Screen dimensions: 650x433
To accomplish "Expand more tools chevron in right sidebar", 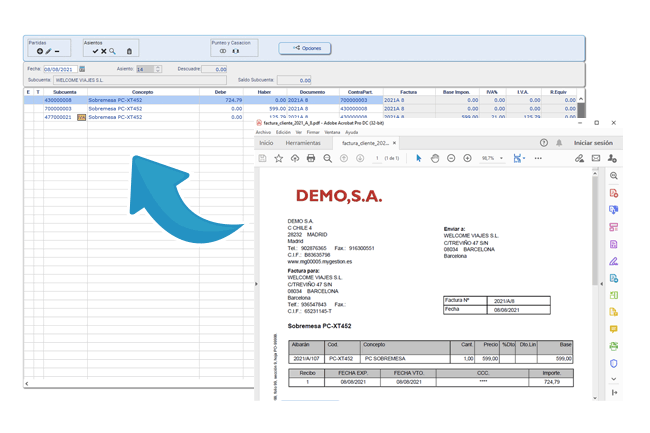I will [614, 379].
